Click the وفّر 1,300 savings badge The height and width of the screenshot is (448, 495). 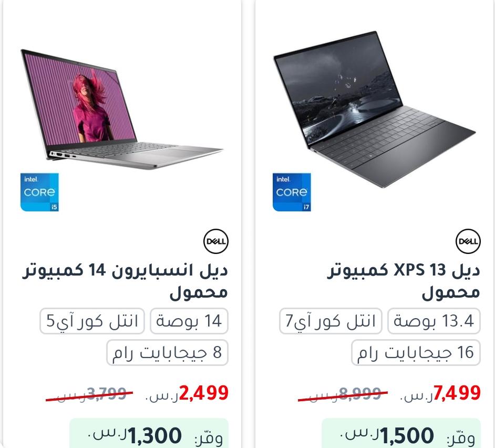[x=149, y=433]
